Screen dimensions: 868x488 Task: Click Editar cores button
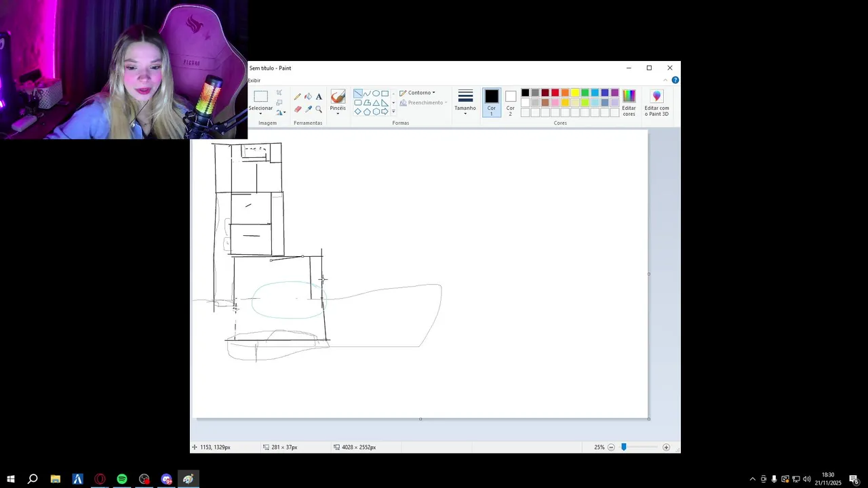point(629,102)
